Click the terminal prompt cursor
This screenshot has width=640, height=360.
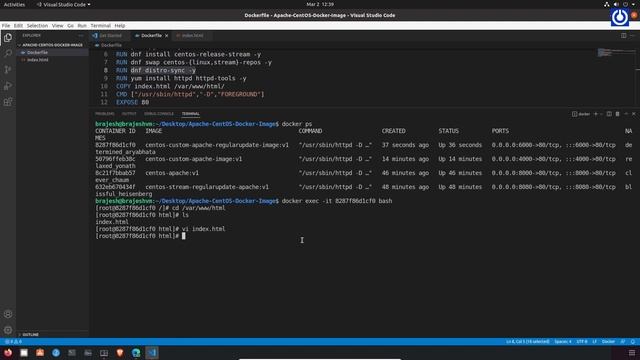(184, 236)
